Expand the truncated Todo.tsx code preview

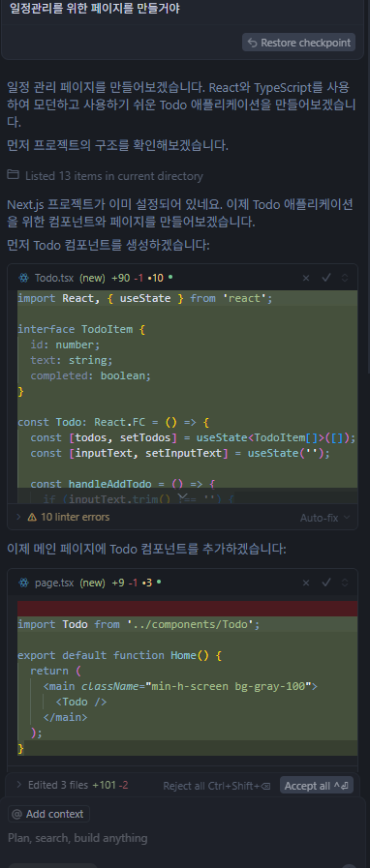pyautogui.click(x=183, y=496)
